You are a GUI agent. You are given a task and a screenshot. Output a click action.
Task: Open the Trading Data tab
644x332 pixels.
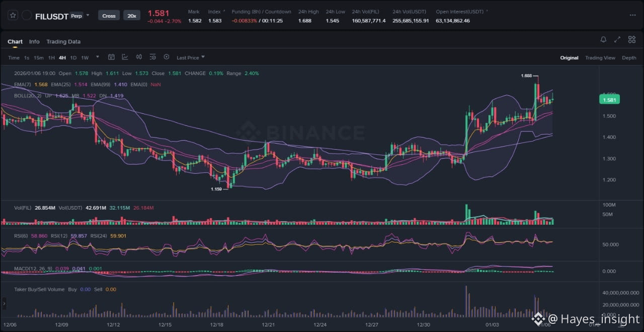63,42
